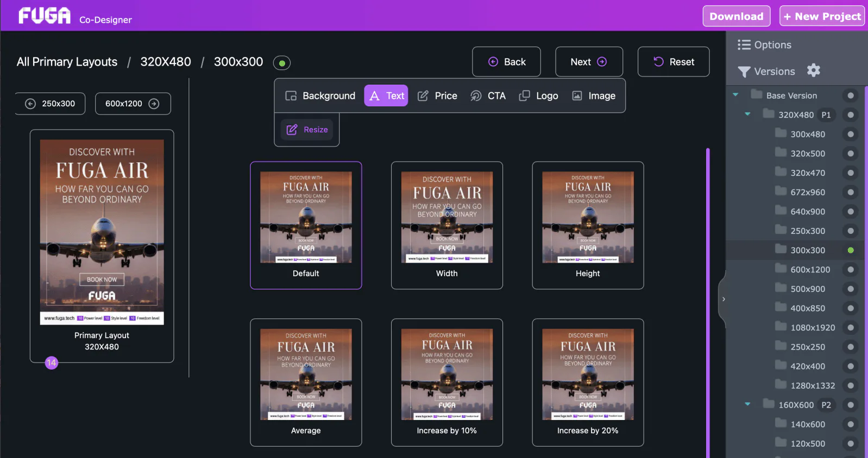Viewport: 868px width, 458px height.
Task: Click the green status dot beside 300x300 breadcrumb
Action: 282,63
